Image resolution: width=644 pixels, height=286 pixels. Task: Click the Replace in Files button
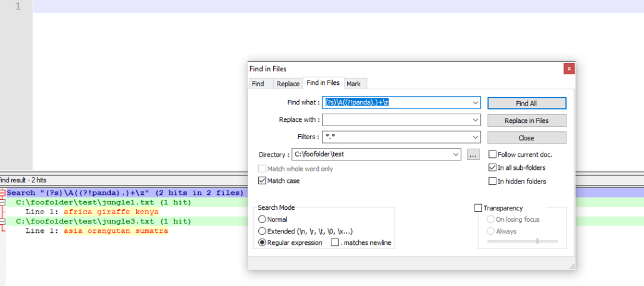click(x=526, y=121)
